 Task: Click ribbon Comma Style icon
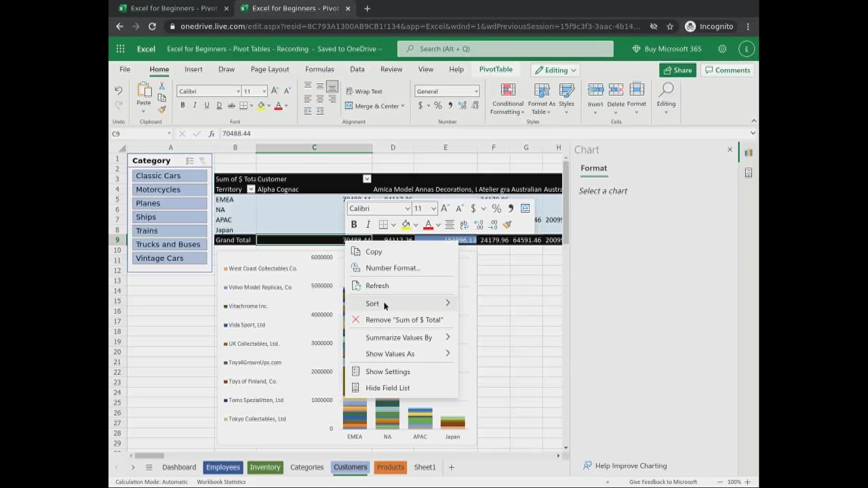coord(450,105)
